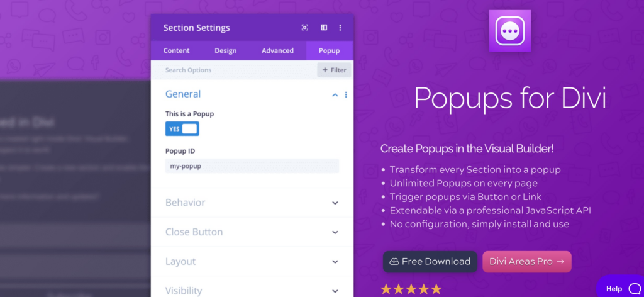Click the 'This is a Popup' label
644x297 pixels.
click(190, 114)
